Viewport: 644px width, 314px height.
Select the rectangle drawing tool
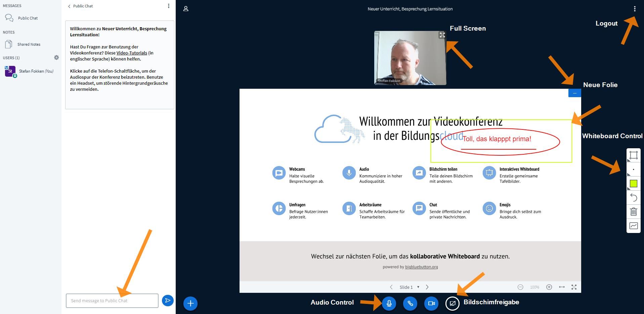(x=633, y=155)
